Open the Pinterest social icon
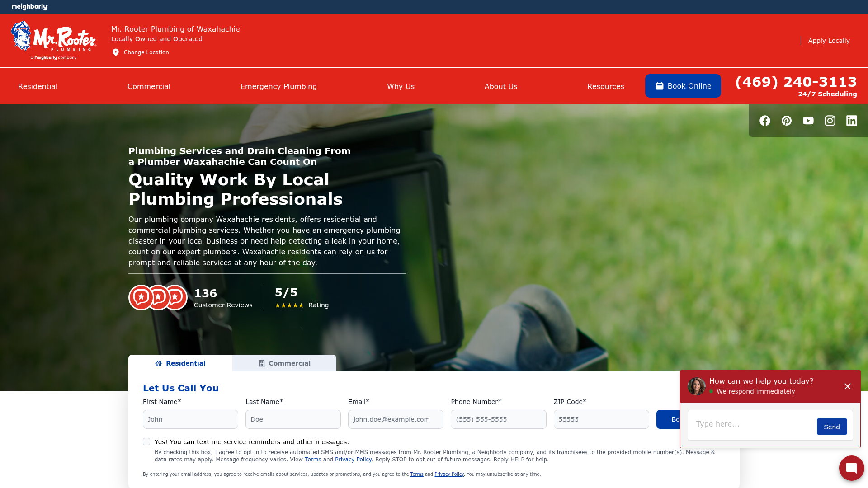868x488 pixels. (787, 121)
